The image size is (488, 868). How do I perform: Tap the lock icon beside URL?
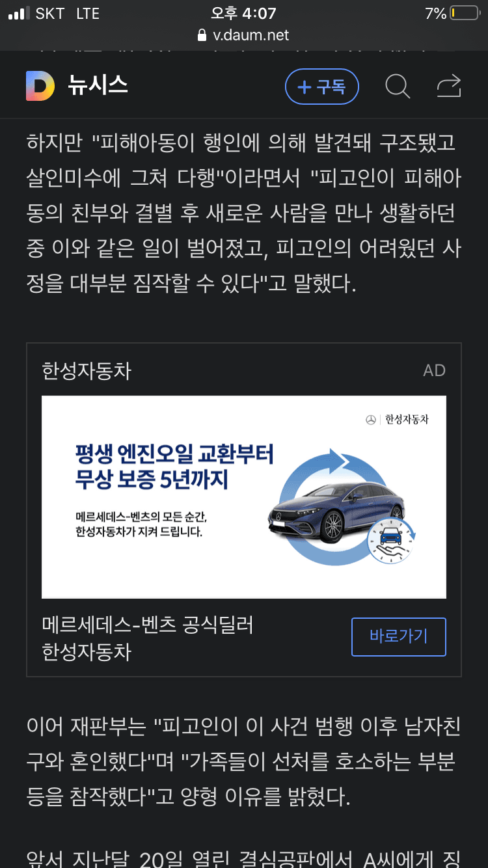[x=200, y=35]
